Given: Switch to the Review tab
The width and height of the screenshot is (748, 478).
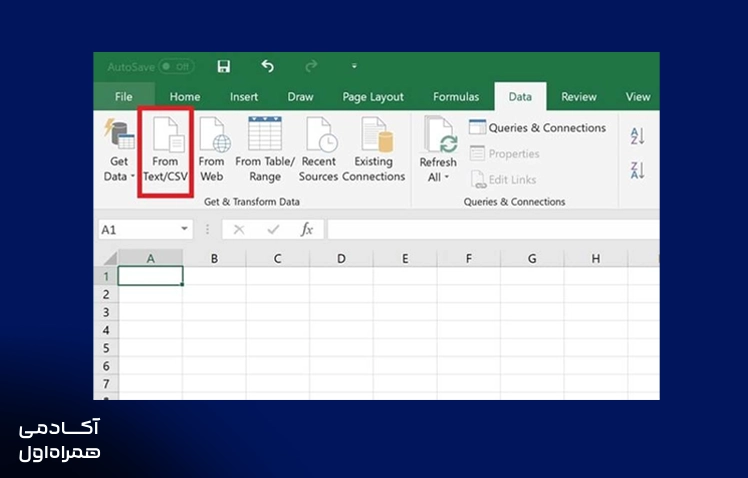Looking at the screenshot, I should pyautogui.click(x=579, y=96).
